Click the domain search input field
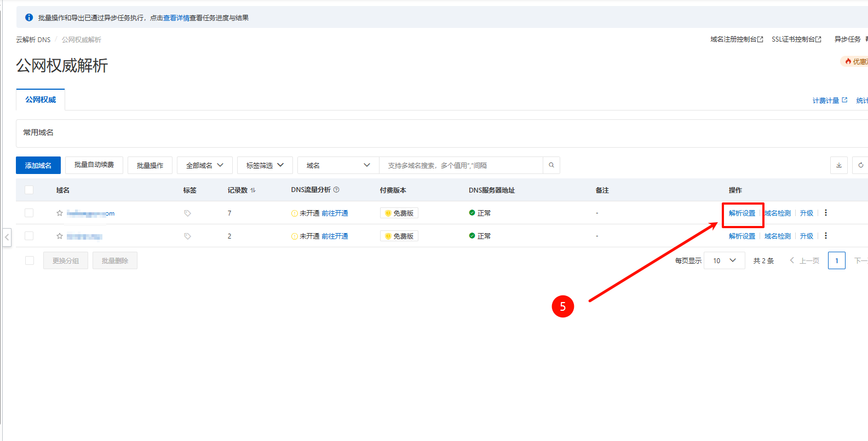This screenshot has height=441, width=868. [460, 165]
